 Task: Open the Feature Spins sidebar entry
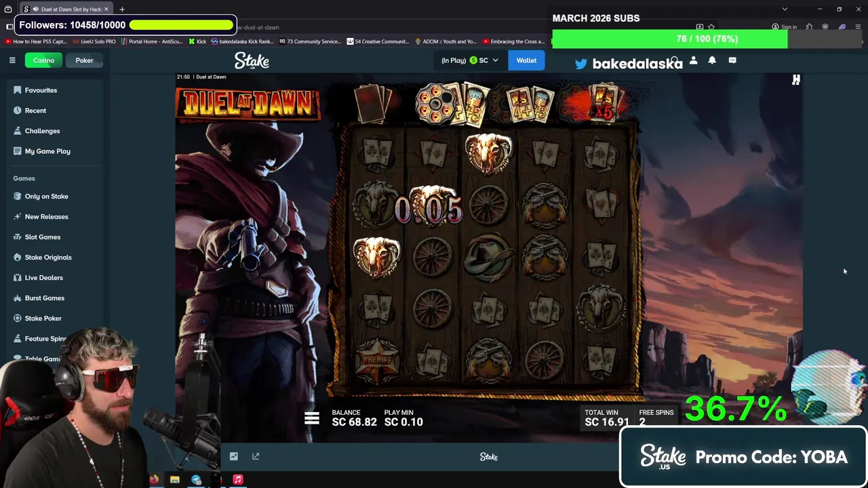click(41, 339)
